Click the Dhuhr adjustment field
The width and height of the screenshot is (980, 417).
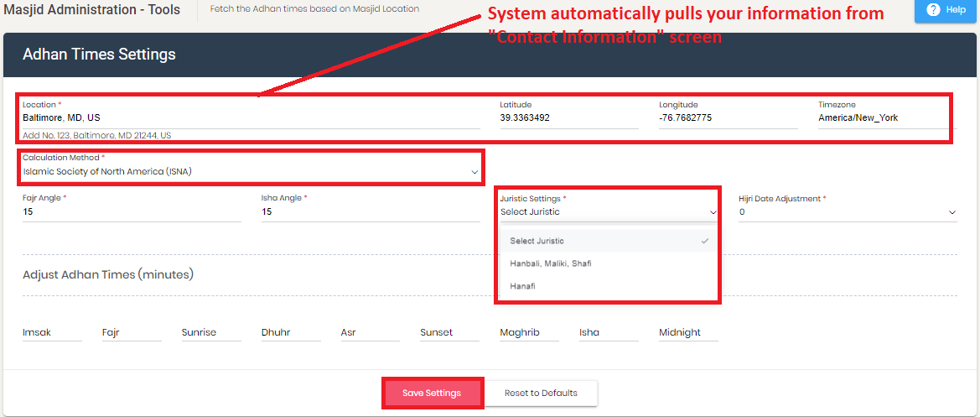click(291, 332)
